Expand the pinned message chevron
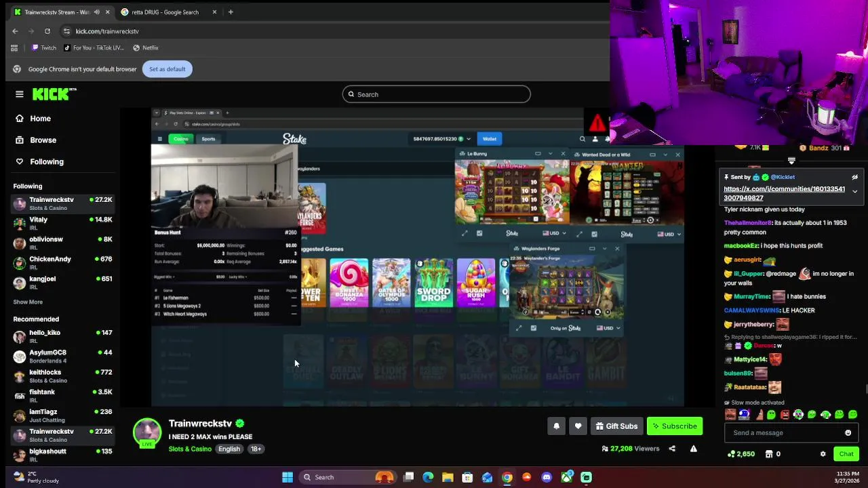This screenshot has height=488, width=868. click(x=854, y=192)
